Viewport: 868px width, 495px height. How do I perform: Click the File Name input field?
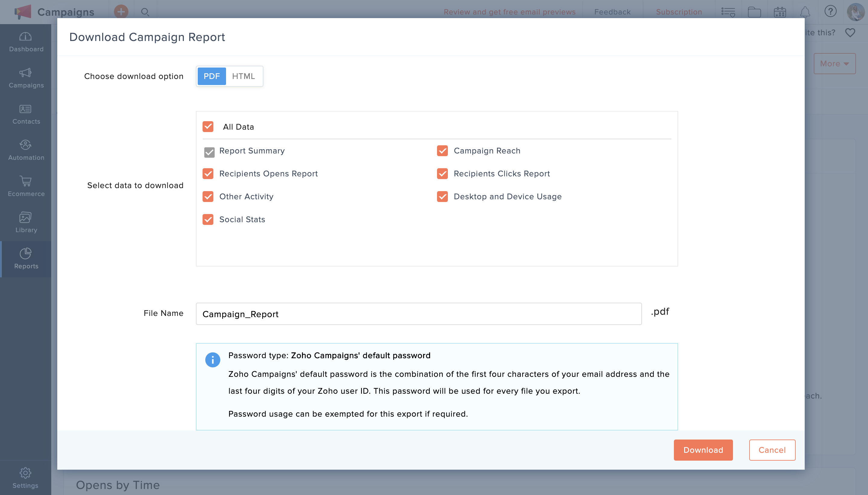tap(418, 314)
